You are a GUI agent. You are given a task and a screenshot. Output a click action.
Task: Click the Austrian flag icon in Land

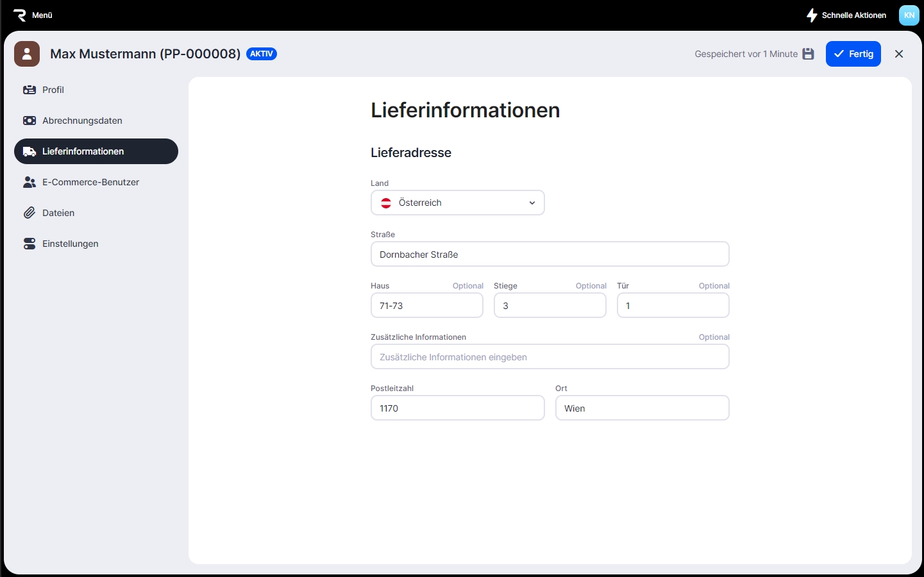(x=386, y=203)
